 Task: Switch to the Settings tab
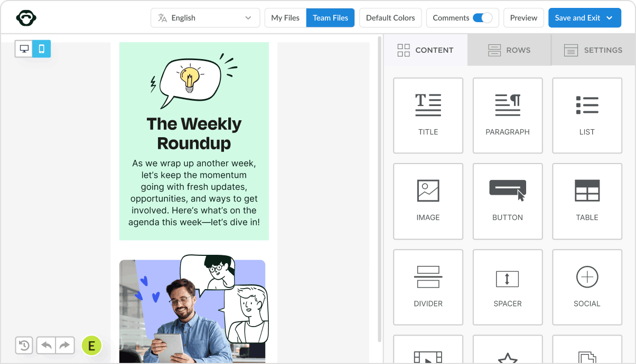[593, 50]
